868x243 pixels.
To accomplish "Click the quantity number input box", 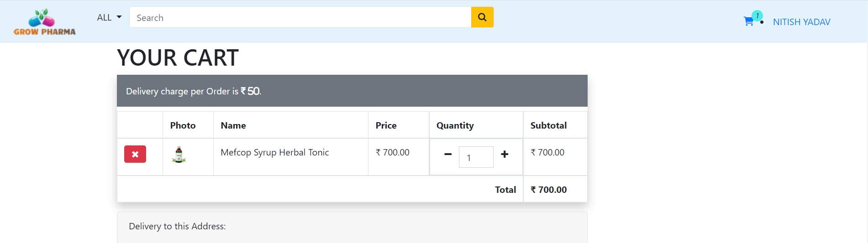I will coord(476,157).
